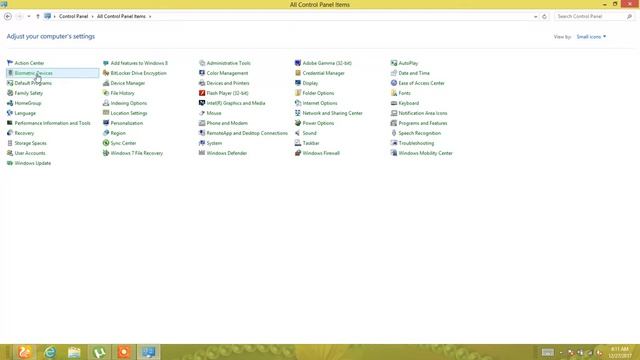Image resolution: width=640 pixels, height=360 pixels.
Task: Open the Keyboard icon
Action: pyautogui.click(x=393, y=103)
